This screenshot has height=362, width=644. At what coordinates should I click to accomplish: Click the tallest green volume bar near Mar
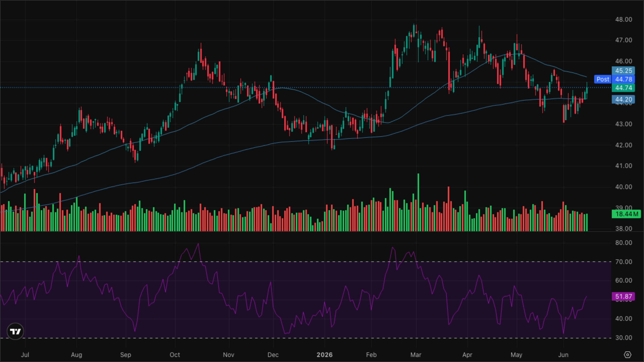[418, 202]
